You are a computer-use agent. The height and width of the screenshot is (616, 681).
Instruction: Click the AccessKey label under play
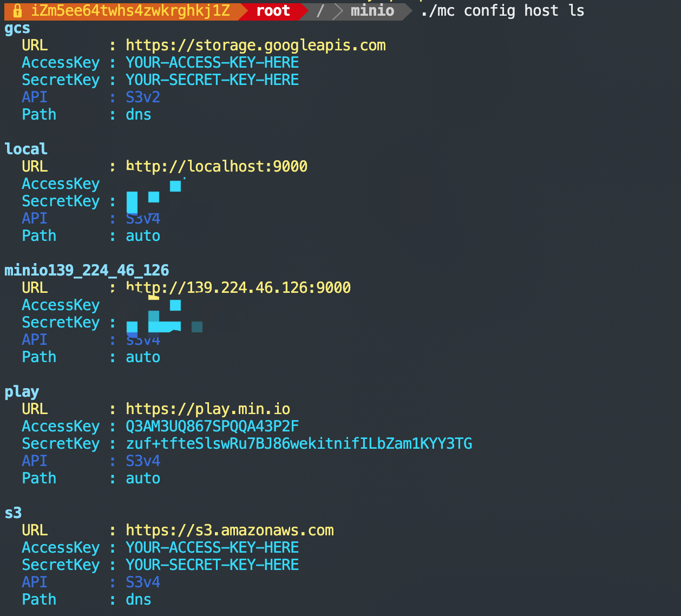tap(61, 427)
